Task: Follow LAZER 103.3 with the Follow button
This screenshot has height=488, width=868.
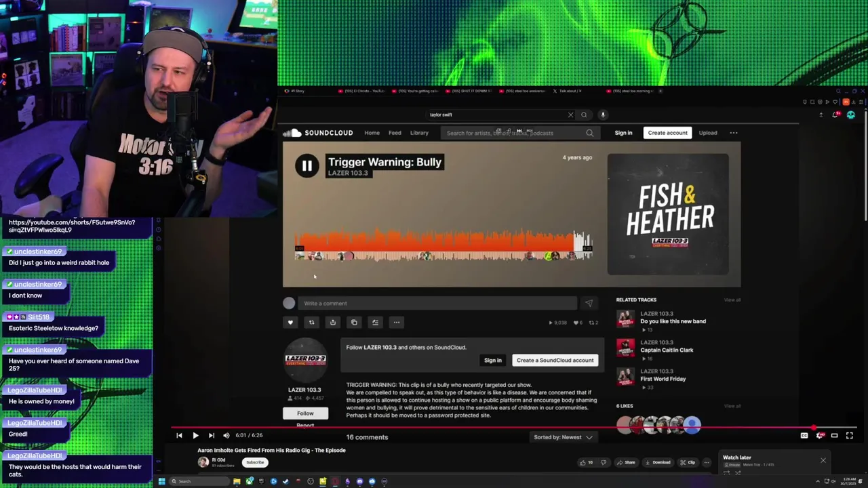Action: point(305,413)
